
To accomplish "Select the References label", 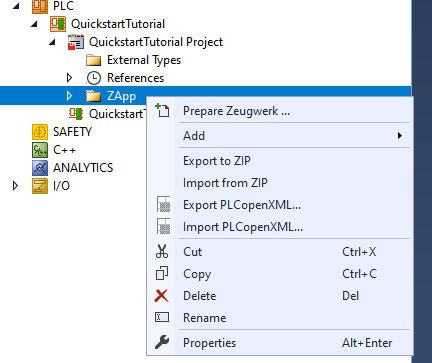I will (x=135, y=78).
